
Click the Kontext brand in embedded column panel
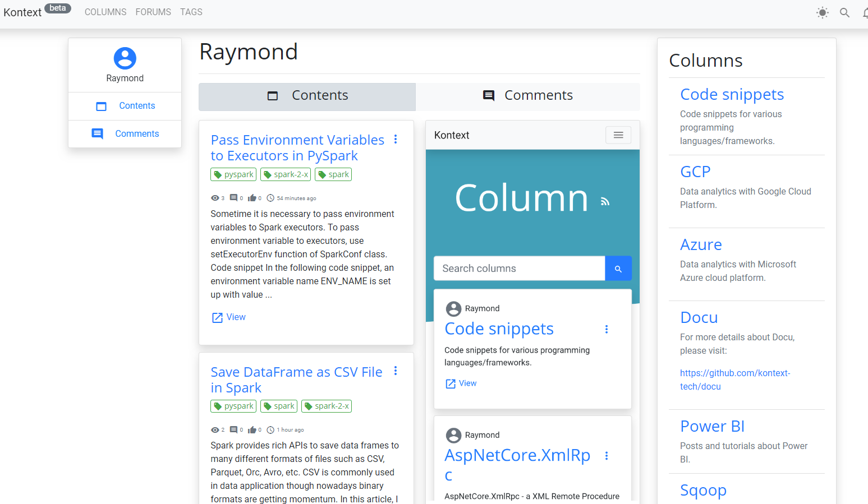tap(452, 135)
